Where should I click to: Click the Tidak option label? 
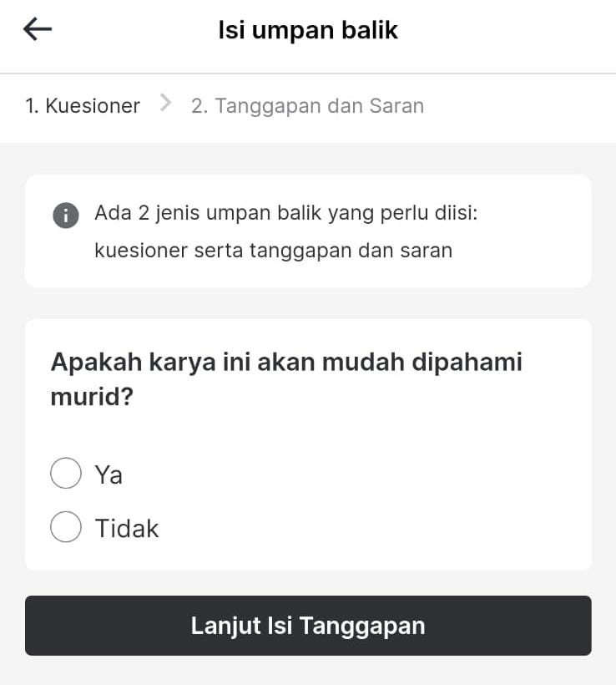point(127,529)
